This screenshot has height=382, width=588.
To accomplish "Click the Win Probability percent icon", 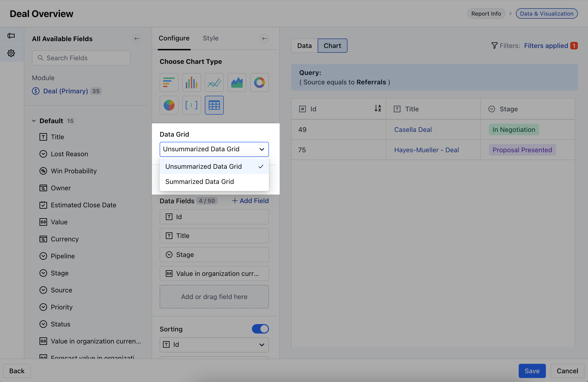I will pos(43,171).
